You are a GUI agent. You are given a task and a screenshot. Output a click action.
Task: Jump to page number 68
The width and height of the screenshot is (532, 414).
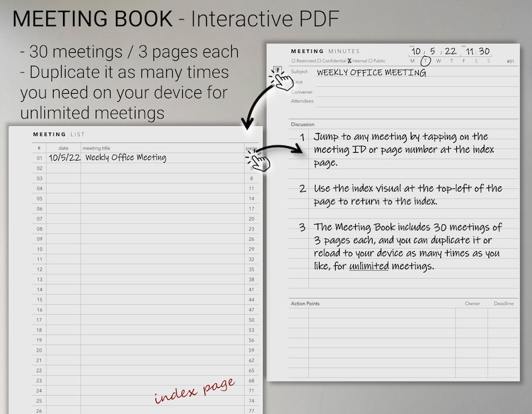coord(251,381)
